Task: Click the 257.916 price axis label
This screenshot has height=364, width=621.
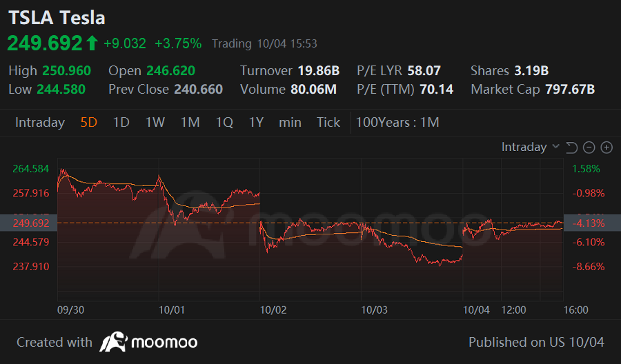Action: [x=31, y=193]
